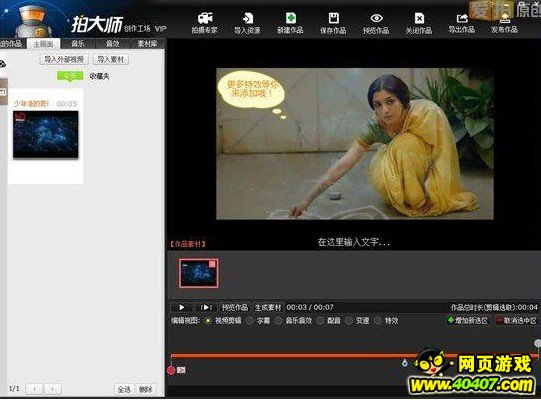541x400 pixels.
Task: Click the 导入素材 button
Action: point(110,59)
